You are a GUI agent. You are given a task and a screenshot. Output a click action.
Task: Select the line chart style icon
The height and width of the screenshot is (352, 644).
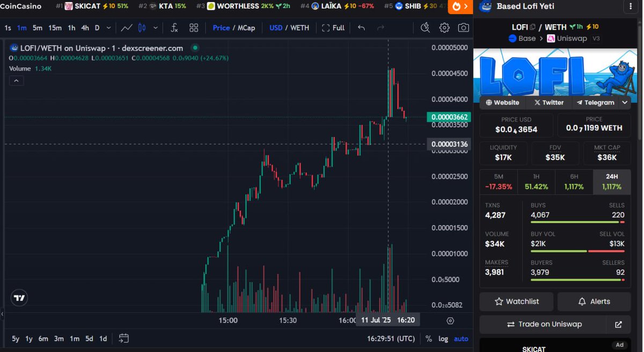coord(127,28)
